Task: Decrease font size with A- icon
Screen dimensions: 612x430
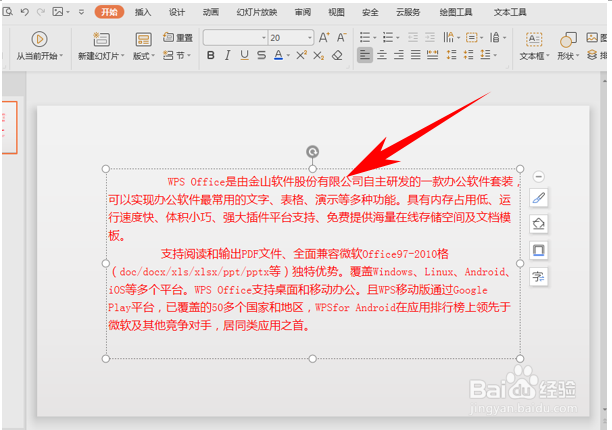Action: [x=342, y=37]
